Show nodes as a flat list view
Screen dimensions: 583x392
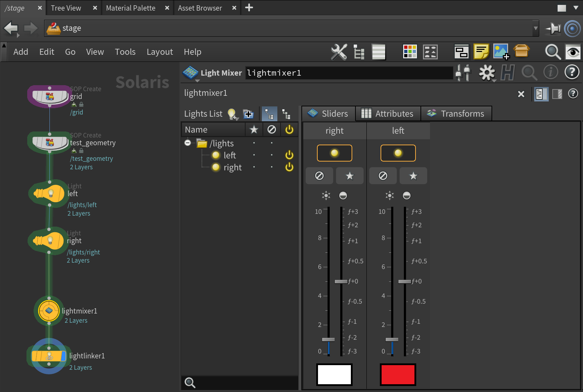pyautogui.click(x=379, y=52)
